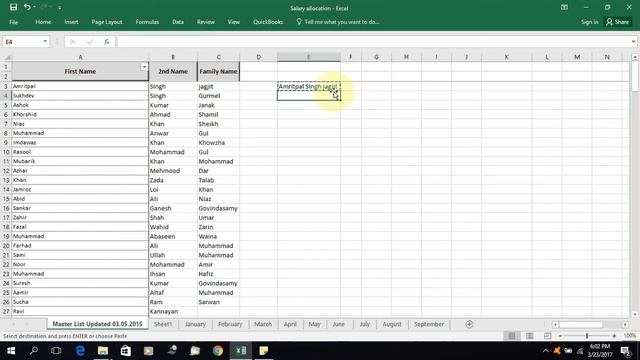This screenshot has width=640, height=360.
Task: Open the Review tab
Action: click(x=206, y=22)
